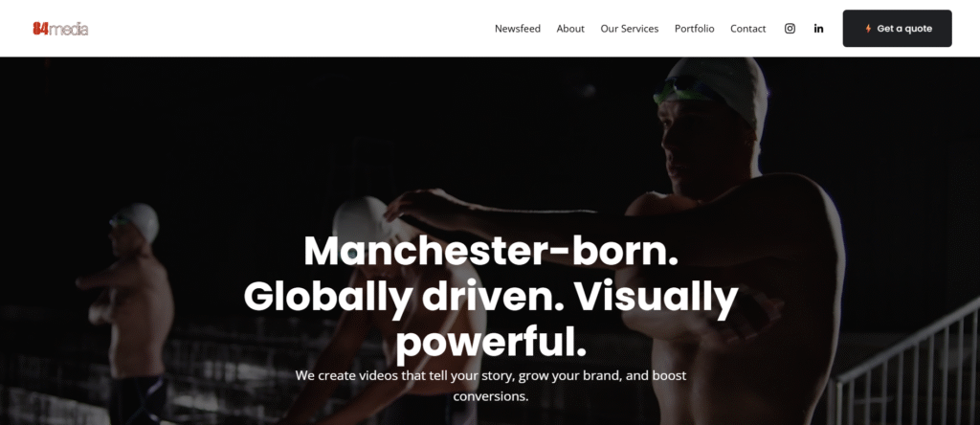Navigate to the Contact page

coord(748,29)
